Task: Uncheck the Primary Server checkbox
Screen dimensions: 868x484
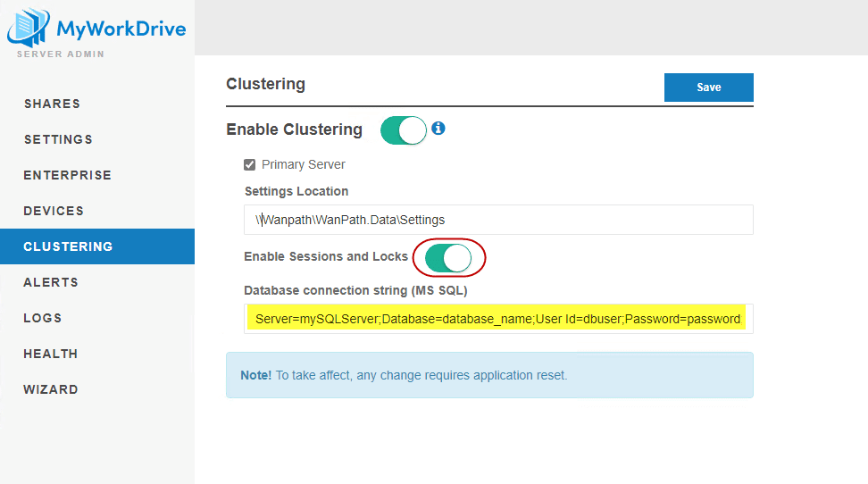Action: [250, 165]
